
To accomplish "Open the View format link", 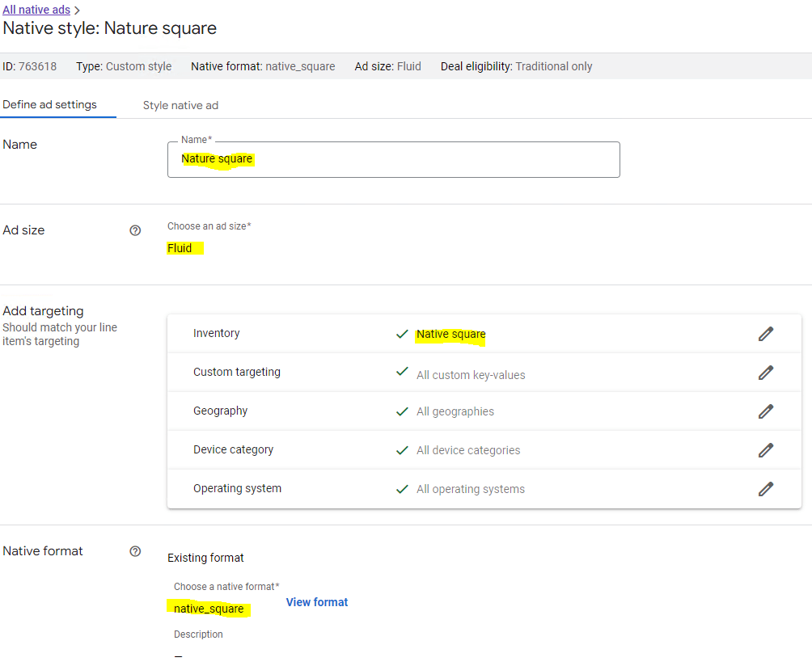I will pos(317,602).
